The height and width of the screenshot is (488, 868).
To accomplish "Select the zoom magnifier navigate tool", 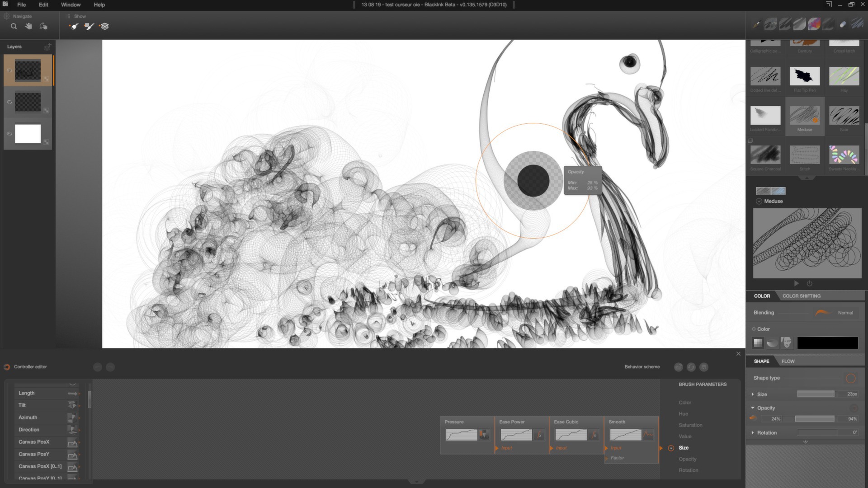I will (14, 26).
